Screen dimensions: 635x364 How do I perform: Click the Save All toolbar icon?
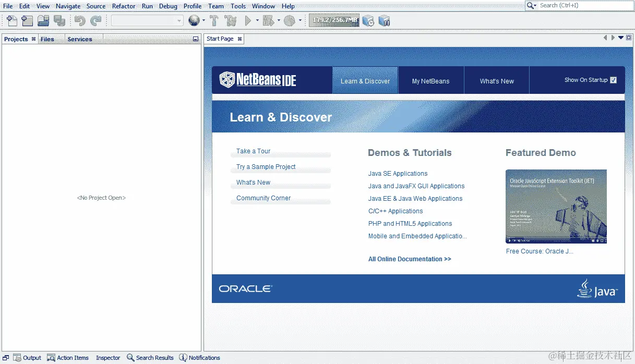[x=59, y=21]
